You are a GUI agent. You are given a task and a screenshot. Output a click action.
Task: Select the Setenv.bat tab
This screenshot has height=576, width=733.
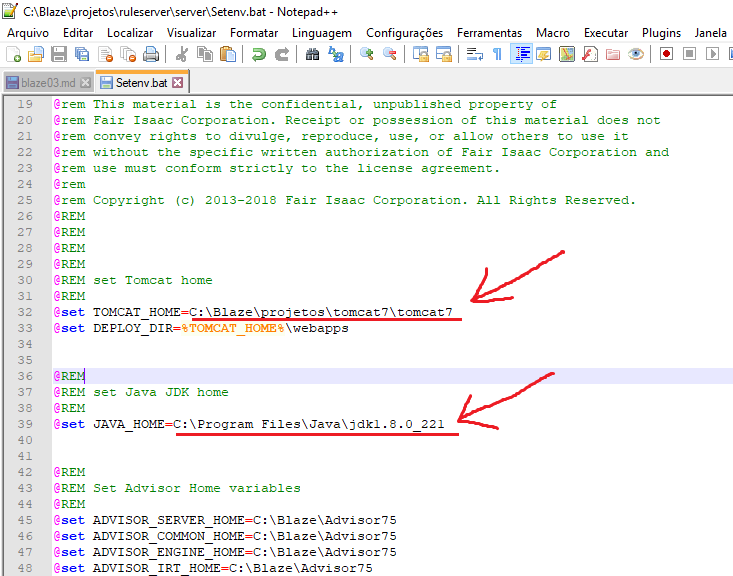(141, 83)
